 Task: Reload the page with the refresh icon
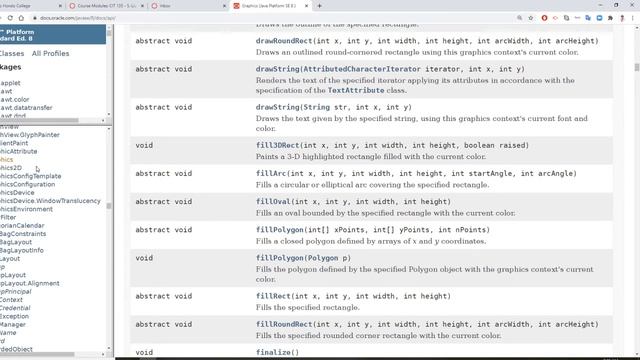click(x=10, y=18)
